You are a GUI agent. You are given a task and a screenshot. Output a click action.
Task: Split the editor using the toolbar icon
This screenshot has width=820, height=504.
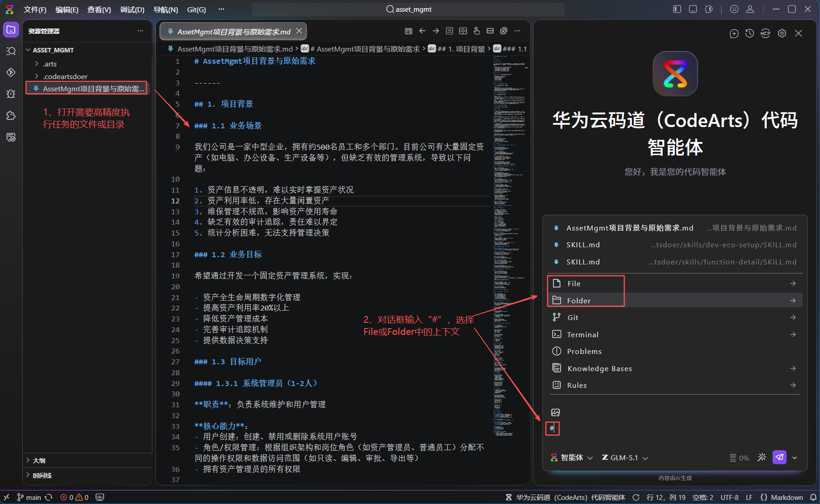(x=490, y=31)
